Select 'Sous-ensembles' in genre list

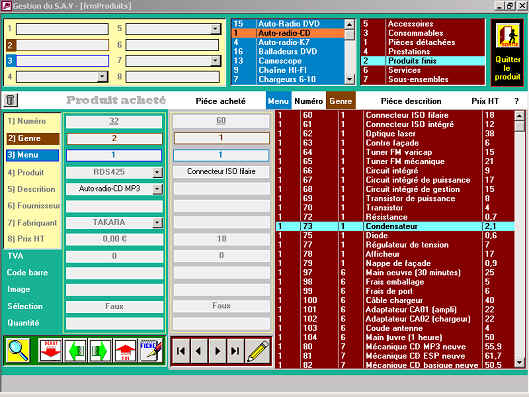(423, 79)
